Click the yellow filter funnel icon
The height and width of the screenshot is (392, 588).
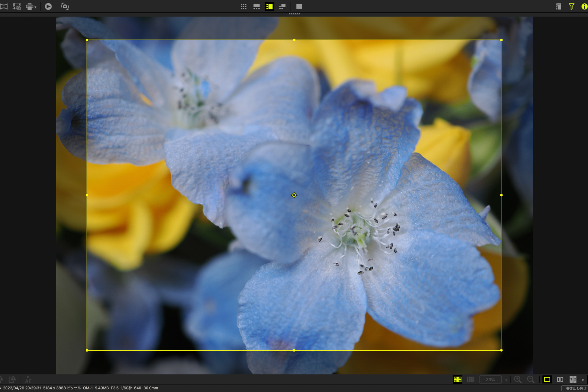tap(571, 6)
